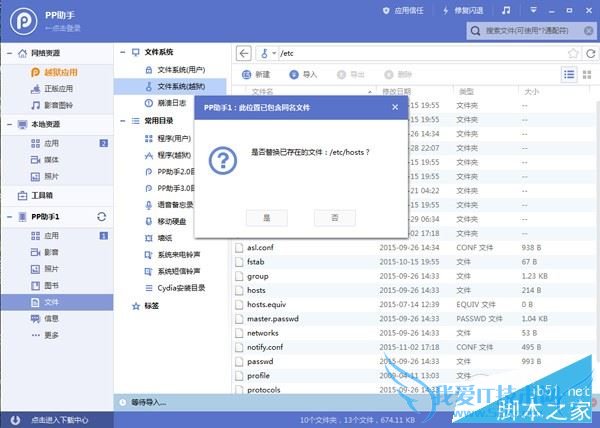Click refresh icon next to PP助手1

tap(101, 217)
